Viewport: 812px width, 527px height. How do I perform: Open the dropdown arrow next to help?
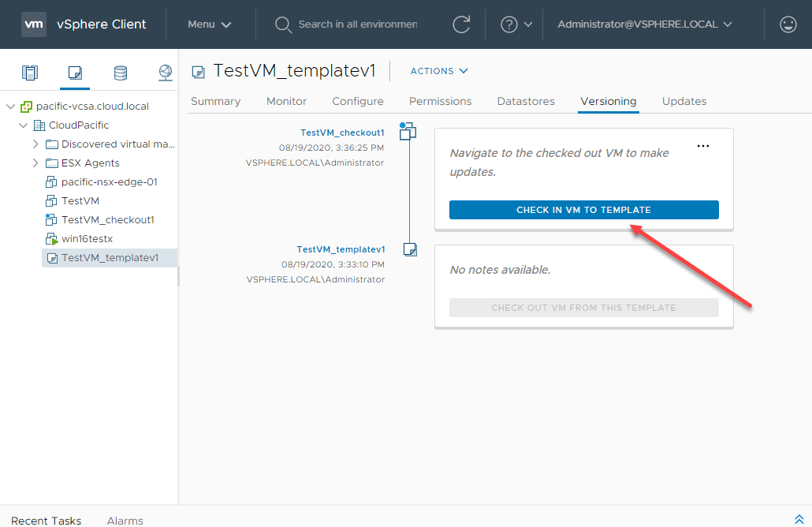point(528,24)
